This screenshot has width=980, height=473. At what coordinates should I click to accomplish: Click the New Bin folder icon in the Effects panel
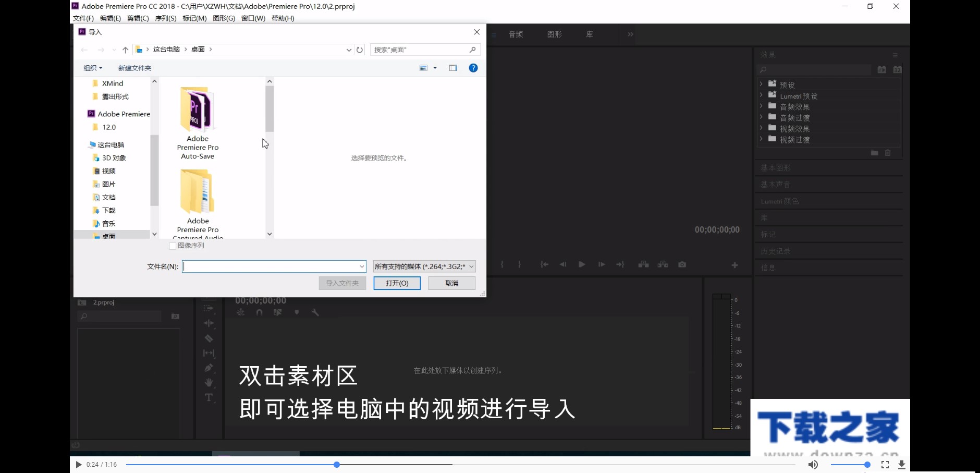[x=875, y=153]
